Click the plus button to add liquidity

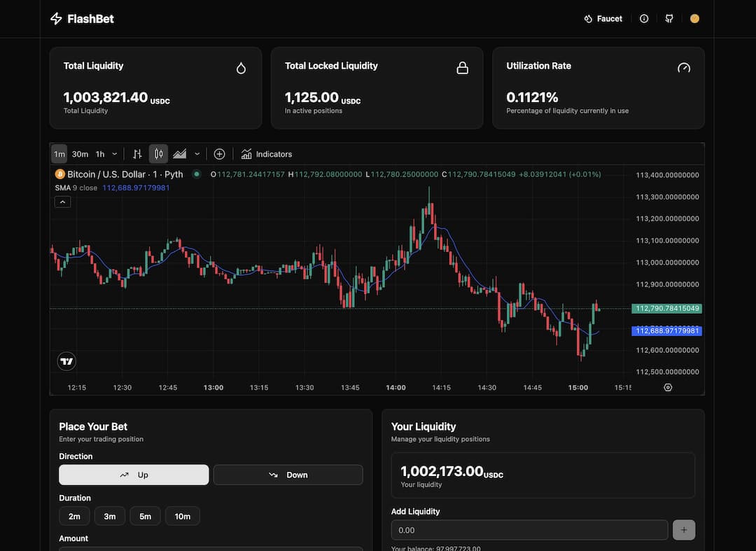coord(684,530)
